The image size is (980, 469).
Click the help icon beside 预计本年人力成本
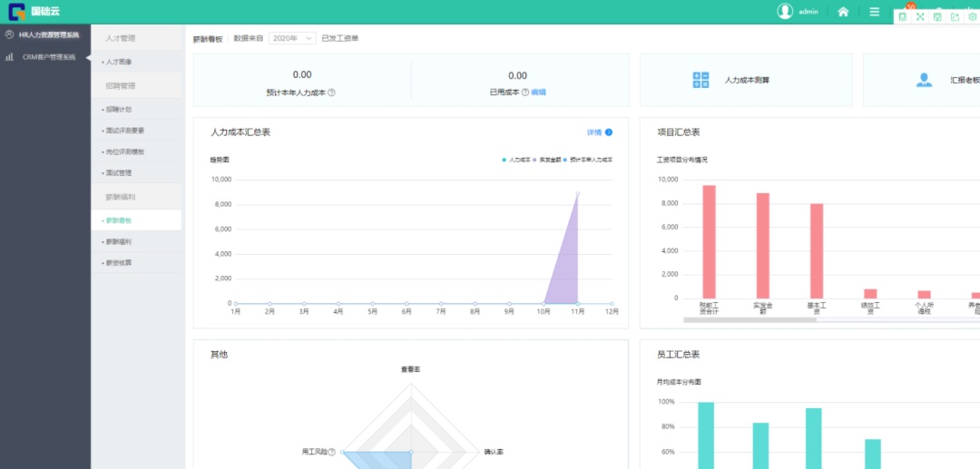[331, 93]
